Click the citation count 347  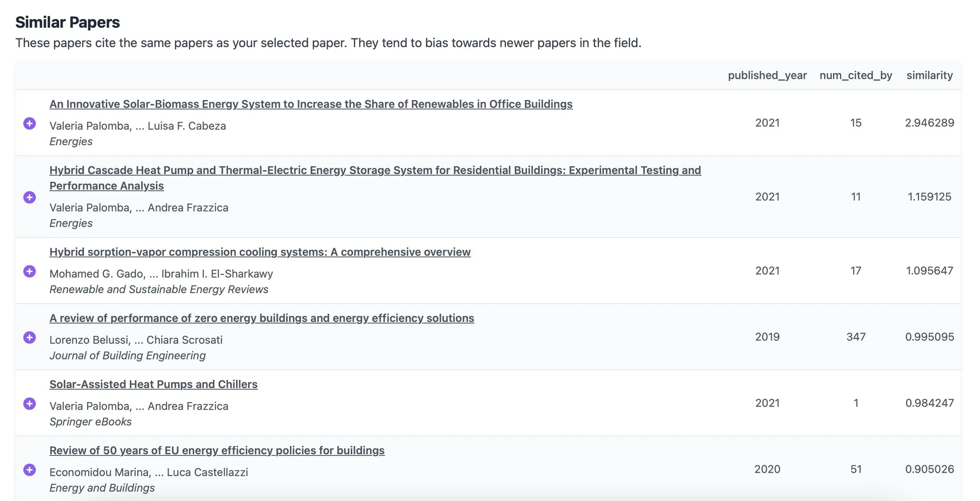coord(856,337)
